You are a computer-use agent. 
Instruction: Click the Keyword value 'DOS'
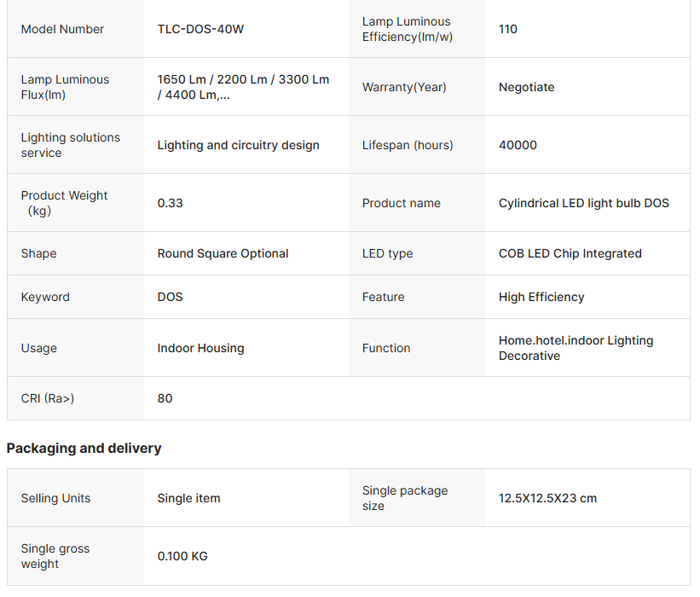(x=170, y=297)
